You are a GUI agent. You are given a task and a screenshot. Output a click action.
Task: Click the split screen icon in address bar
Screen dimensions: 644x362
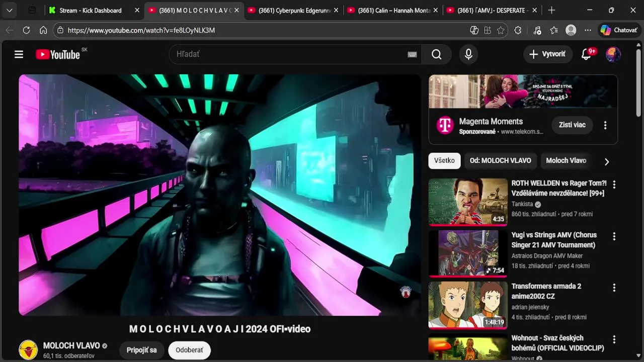487,30
